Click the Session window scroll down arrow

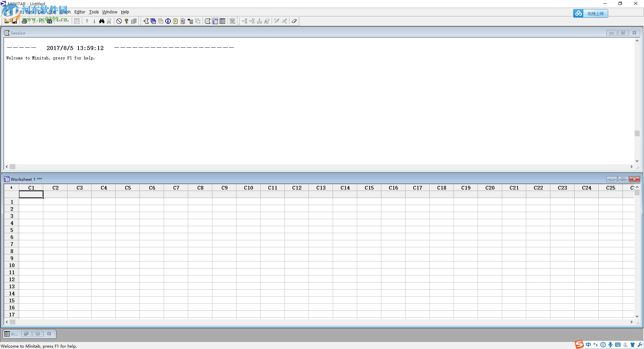tap(637, 161)
